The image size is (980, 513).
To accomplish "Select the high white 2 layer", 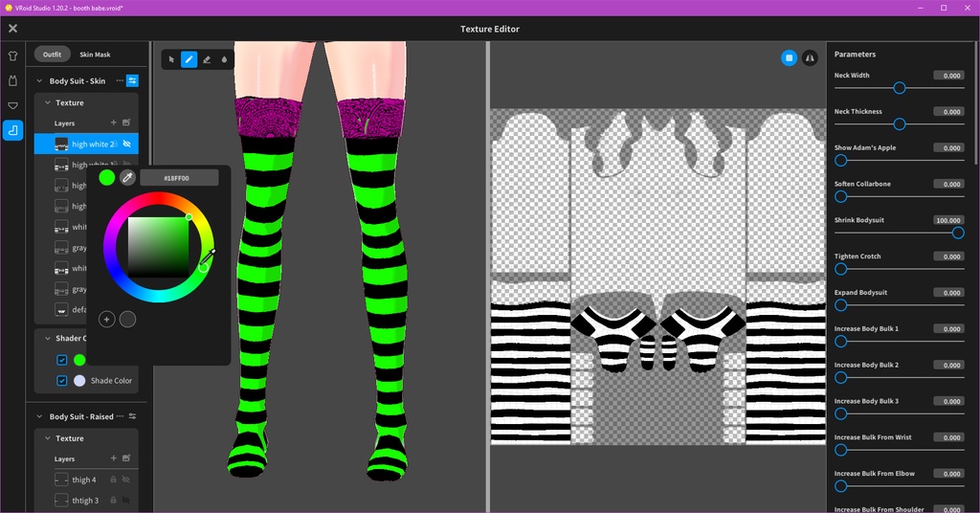I will tap(86, 144).
